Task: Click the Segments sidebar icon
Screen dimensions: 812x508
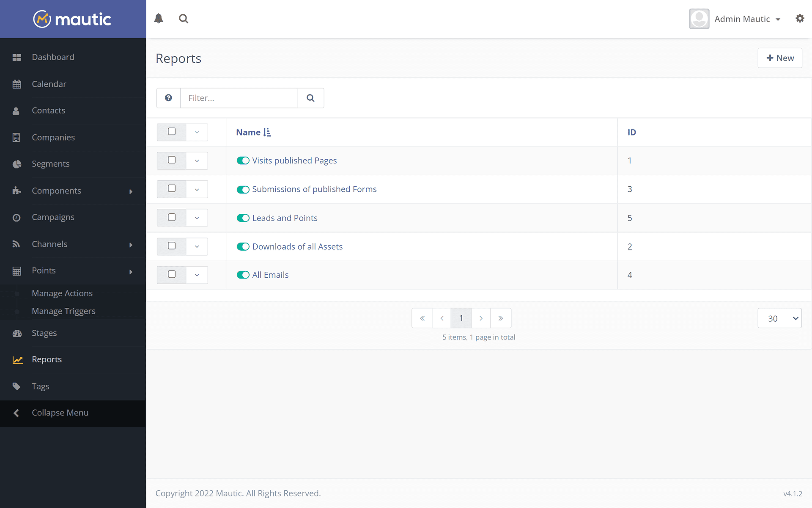Action: coord(16,163)
